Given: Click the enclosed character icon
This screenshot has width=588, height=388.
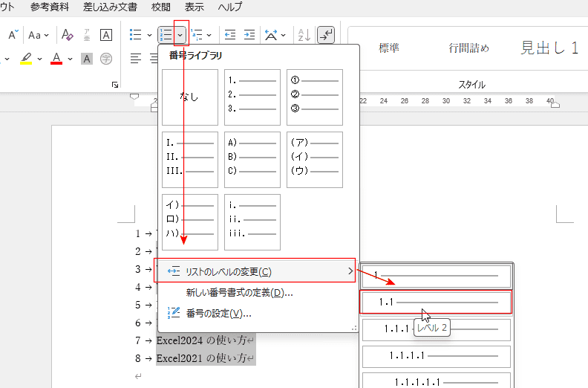Looking at the screenshot, I should [x=106, y=59].
